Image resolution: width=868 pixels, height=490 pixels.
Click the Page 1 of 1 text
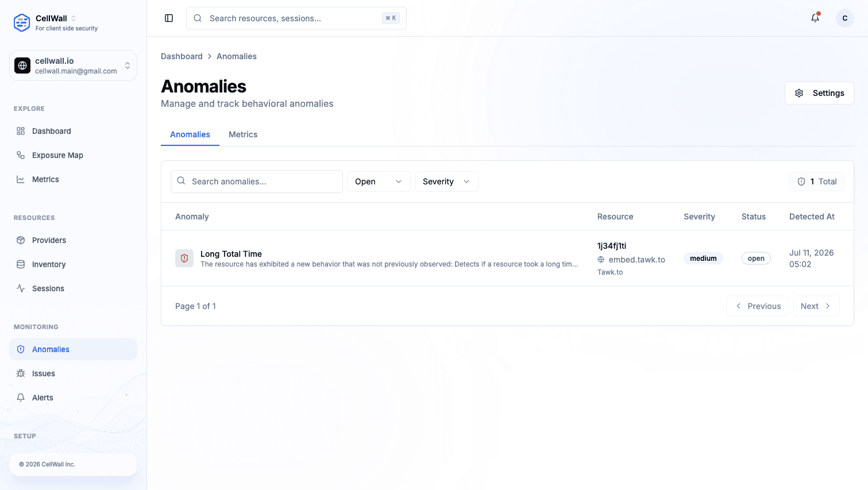click(x=195, y=306)
